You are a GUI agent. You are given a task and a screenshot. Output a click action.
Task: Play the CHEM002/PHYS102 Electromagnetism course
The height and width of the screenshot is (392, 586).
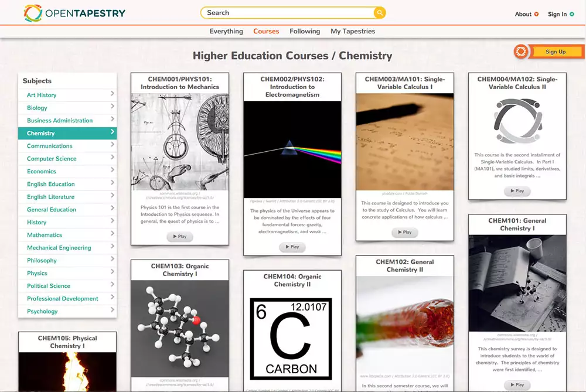coord(292,247)
